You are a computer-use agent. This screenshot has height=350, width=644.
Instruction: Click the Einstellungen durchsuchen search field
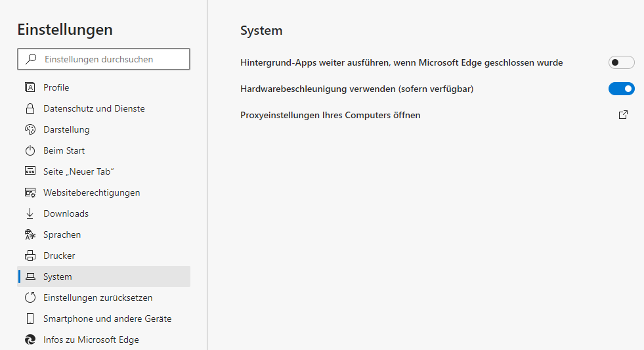[112, 59]
